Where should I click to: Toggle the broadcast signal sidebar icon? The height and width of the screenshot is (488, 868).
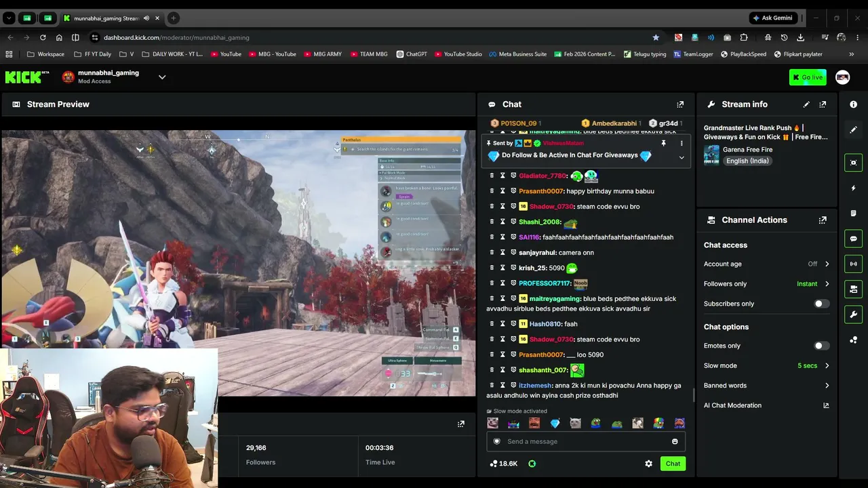pos(853,264)
